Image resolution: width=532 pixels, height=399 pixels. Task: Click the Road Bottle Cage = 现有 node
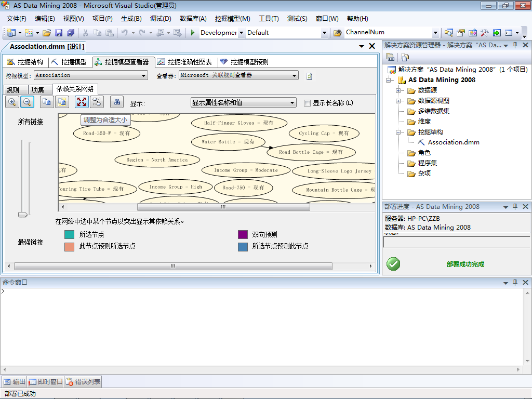point(311,152)
